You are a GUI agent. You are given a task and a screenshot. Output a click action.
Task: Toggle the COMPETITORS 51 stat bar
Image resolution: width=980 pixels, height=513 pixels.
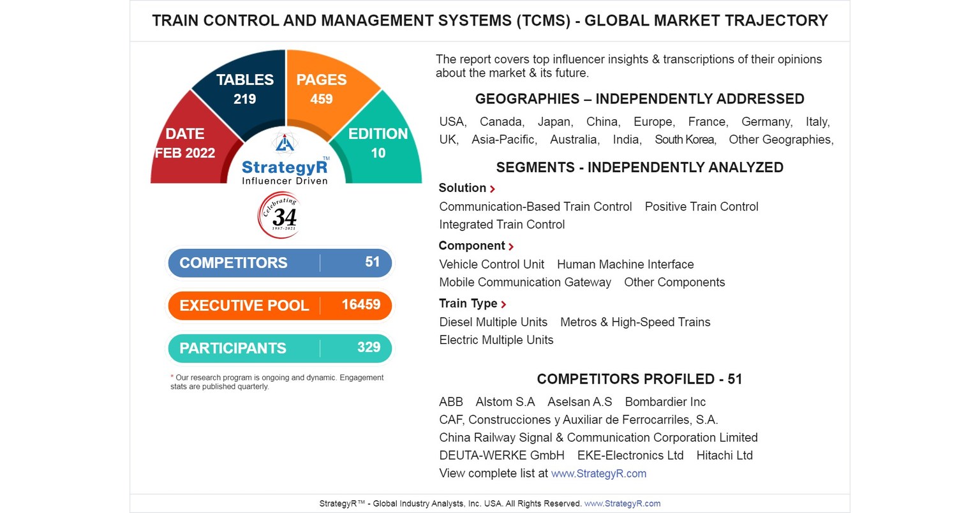(279, 262)
